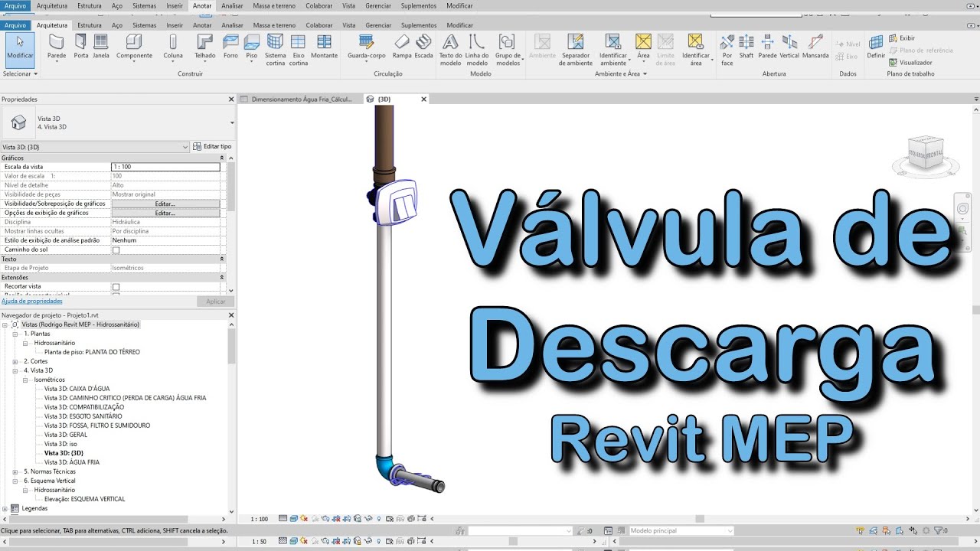
Task: Click the highlighted Anotar ribbon tab
Action: [202, 5]
